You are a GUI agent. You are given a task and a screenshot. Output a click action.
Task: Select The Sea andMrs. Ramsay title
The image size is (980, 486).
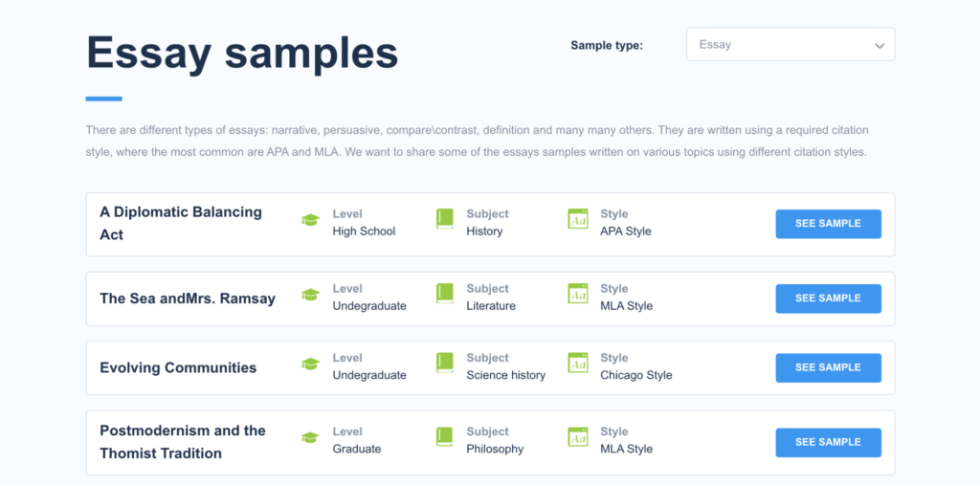pos(188,298)
